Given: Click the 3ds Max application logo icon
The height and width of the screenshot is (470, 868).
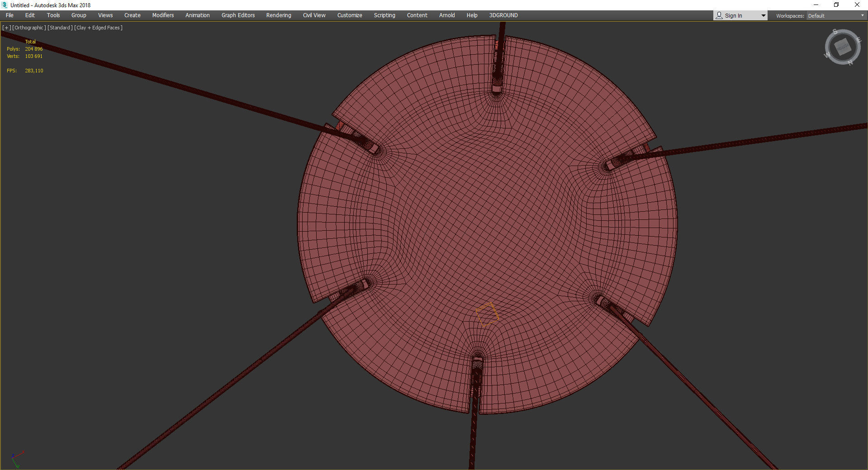Looking at the screenshot, I should pos(5,5).
